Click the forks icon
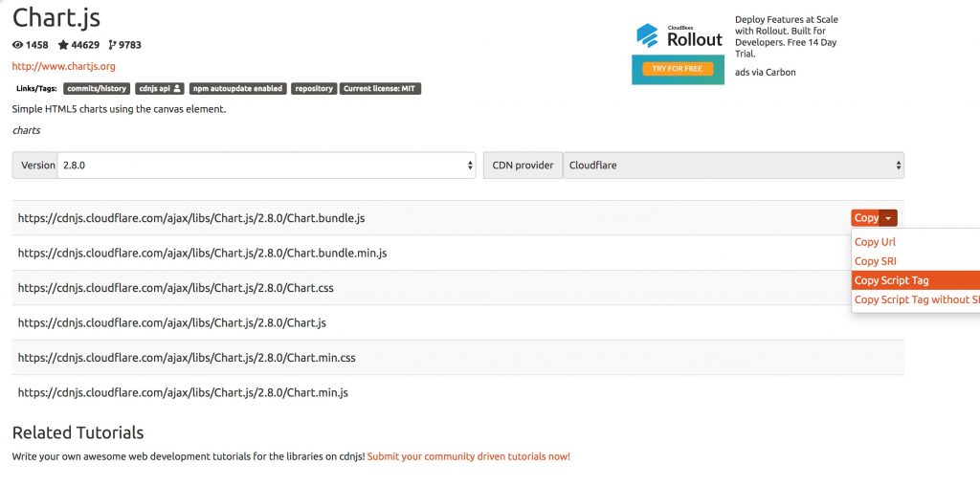This screenshot has height=487, width=980. [x=112, y=45]
